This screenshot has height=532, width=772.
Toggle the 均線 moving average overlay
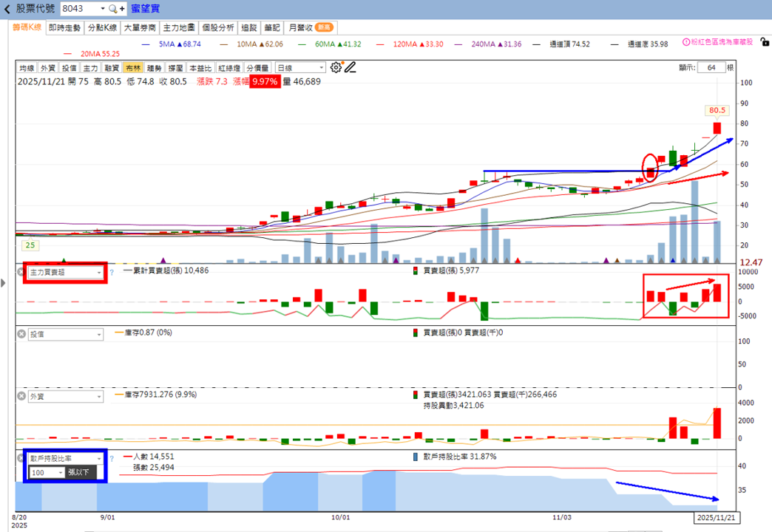point(27,68)
